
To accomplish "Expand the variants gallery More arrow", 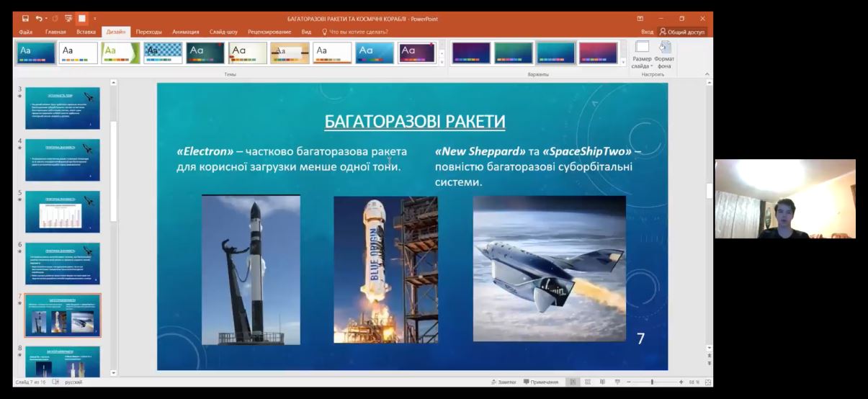I will [623, 63].
